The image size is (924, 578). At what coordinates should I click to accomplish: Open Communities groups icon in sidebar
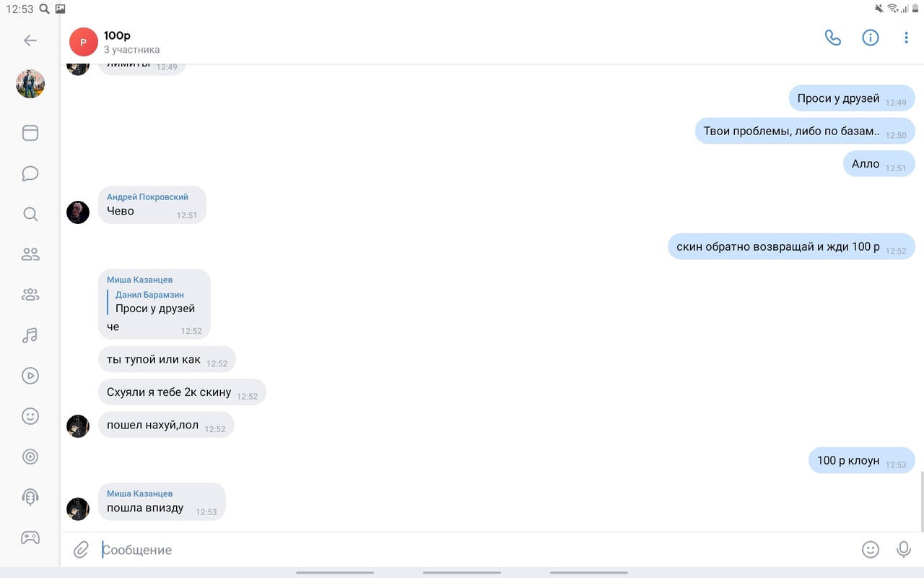click(30, 295)
